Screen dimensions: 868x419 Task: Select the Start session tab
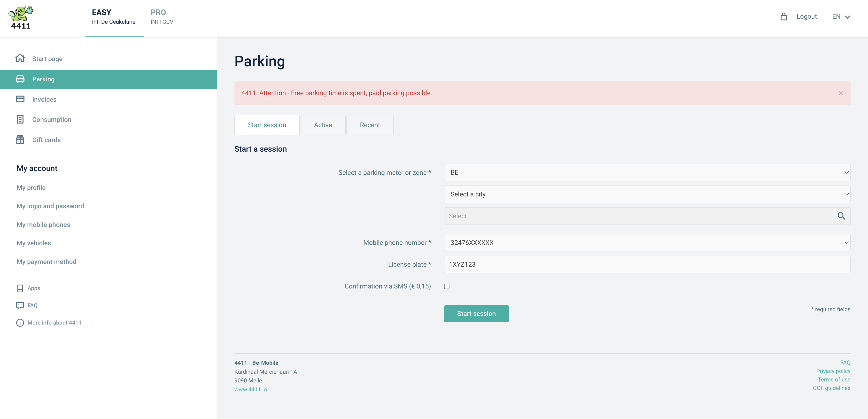tap(267, 125)
